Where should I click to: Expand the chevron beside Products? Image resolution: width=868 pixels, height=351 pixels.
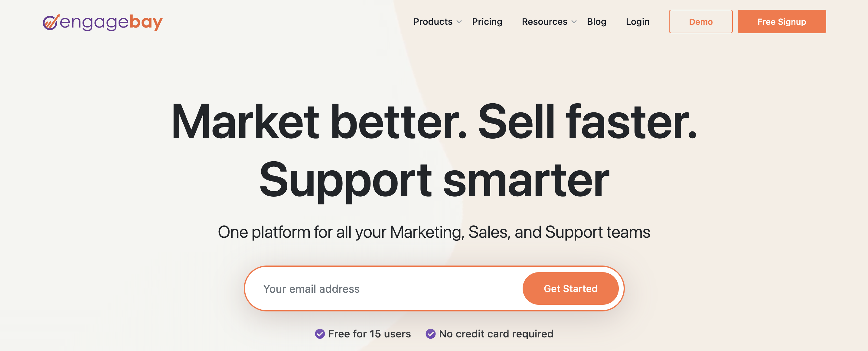[459, 22]
